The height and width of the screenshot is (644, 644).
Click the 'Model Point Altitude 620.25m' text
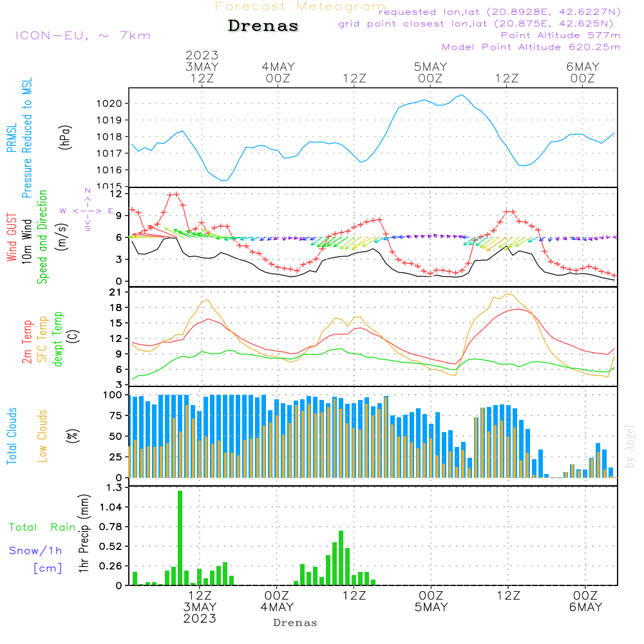pos(531,47)
